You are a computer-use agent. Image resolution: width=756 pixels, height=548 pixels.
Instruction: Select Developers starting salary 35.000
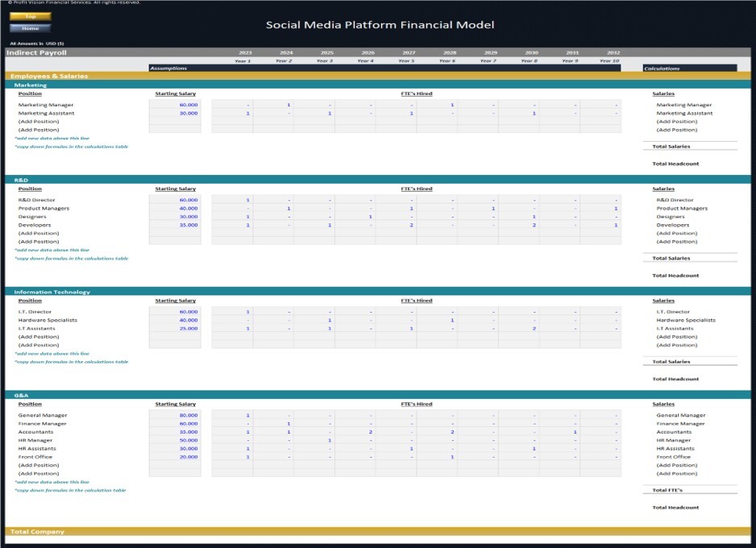[x=175, y=225]
